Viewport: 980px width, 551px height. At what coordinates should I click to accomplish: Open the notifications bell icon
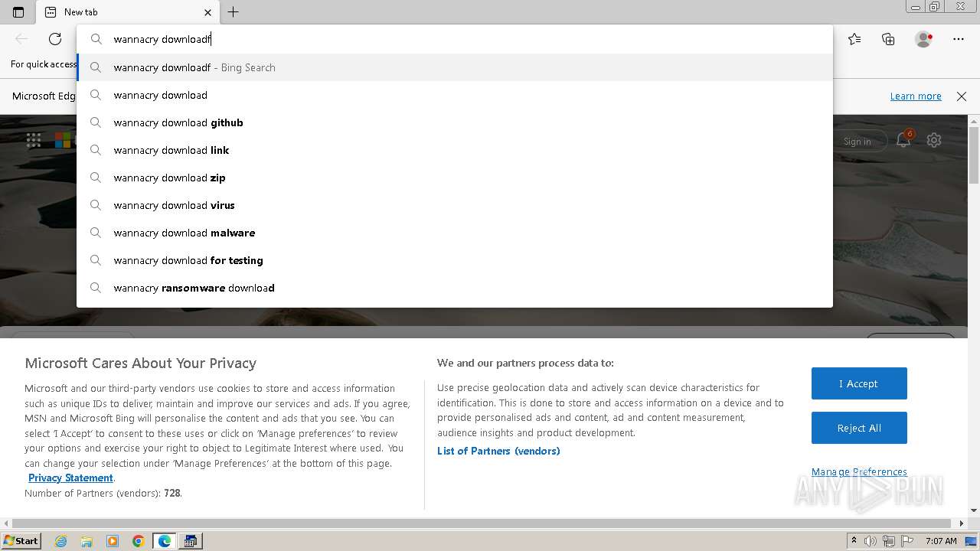903,140
